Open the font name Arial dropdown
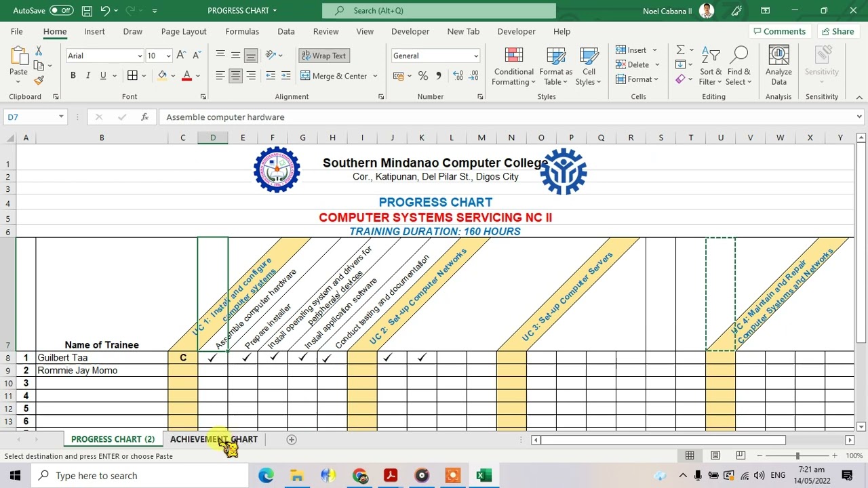 click(x=140, y=56)
